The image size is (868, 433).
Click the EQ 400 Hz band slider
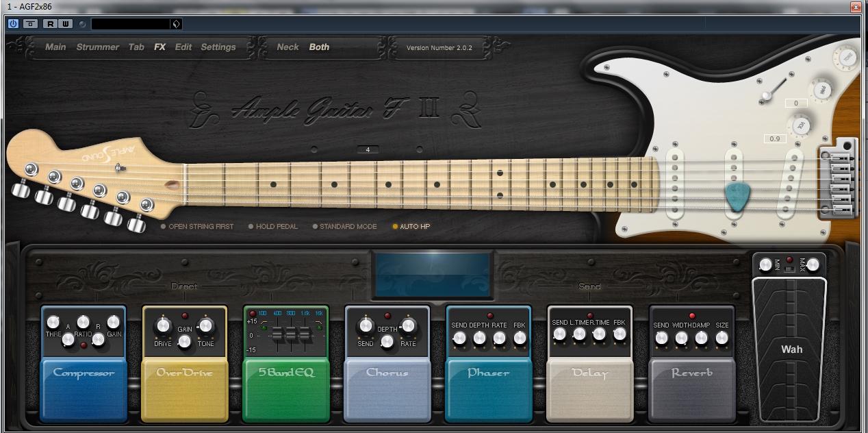pos(279,334)
